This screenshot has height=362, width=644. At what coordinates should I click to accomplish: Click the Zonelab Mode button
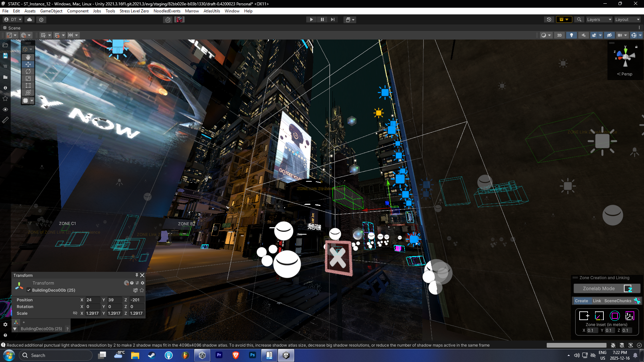[x=599, y=288]
